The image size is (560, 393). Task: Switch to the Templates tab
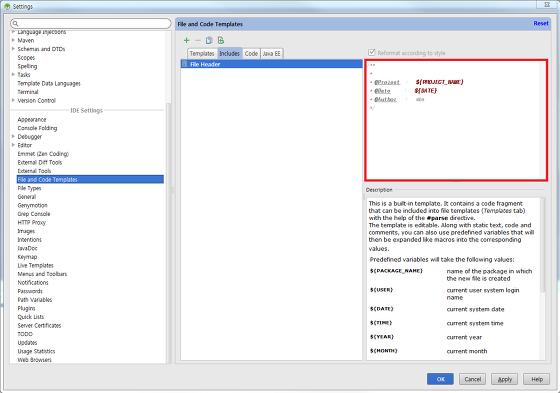(x=202, y=54)
